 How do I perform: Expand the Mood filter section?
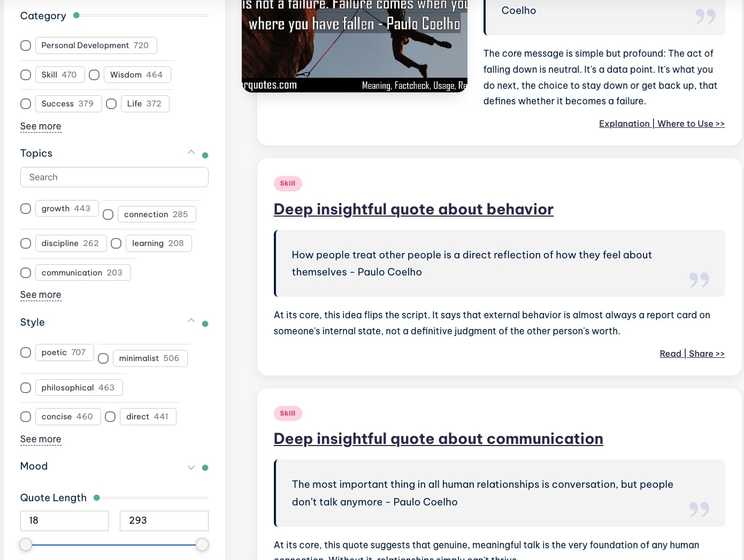[191, 467]
